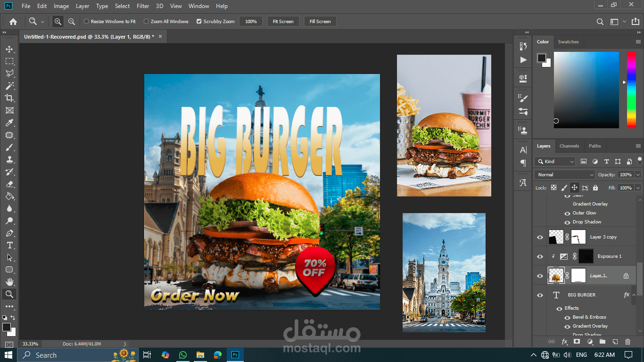Image resolution: width=644 pixels, height=362 pixels.
Task: Open the Actions panel play icon
Action: coord(523,60)
